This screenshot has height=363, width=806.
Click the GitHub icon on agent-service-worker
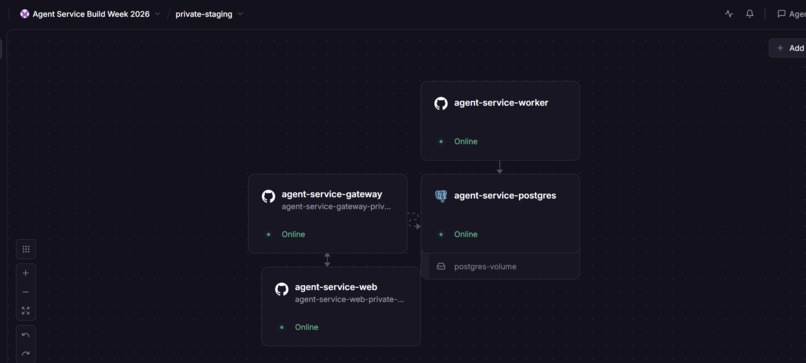(x=441, y=103)
